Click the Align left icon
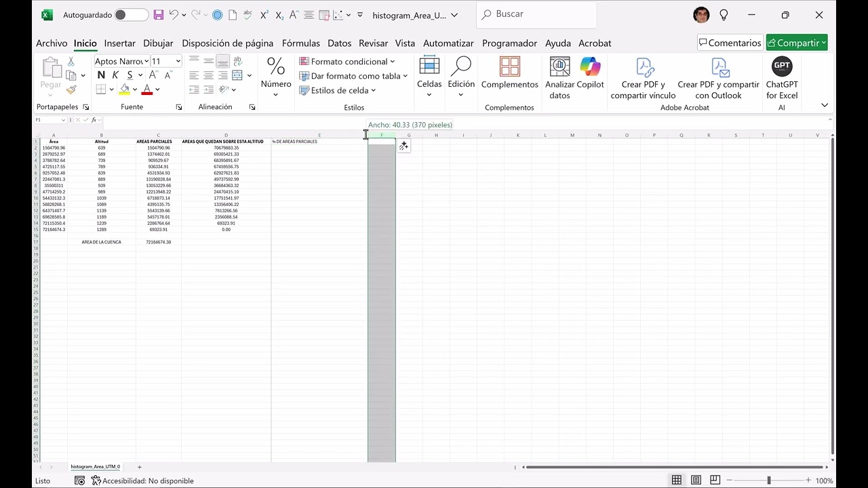Viewport: 868px width, 488px height. pos(194,75)
